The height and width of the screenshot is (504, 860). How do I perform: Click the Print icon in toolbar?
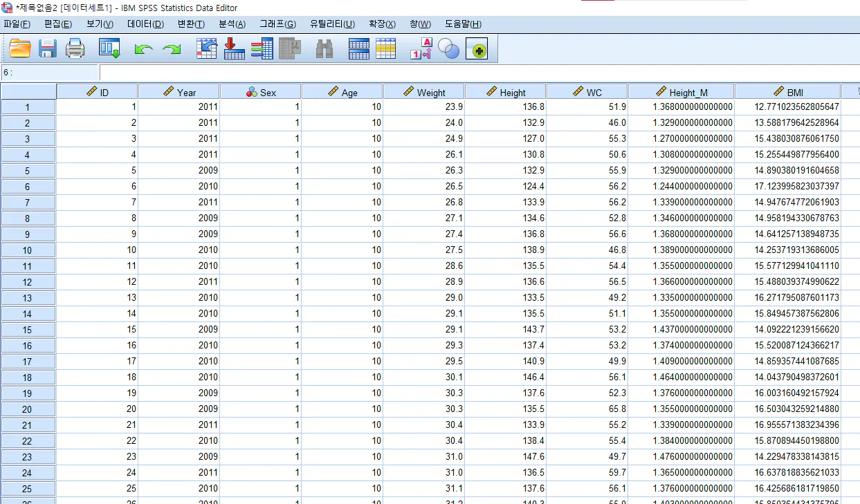pos(75,48)
